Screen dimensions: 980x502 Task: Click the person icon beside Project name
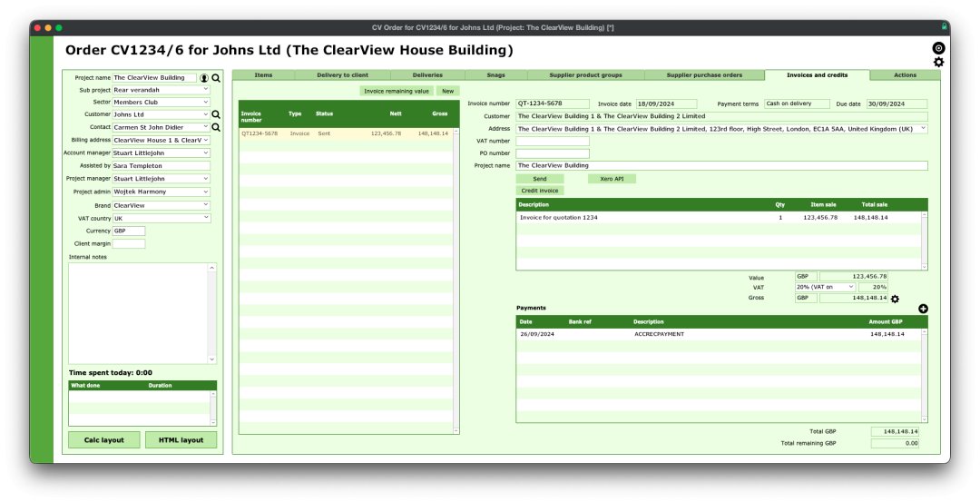pos(204,78)
